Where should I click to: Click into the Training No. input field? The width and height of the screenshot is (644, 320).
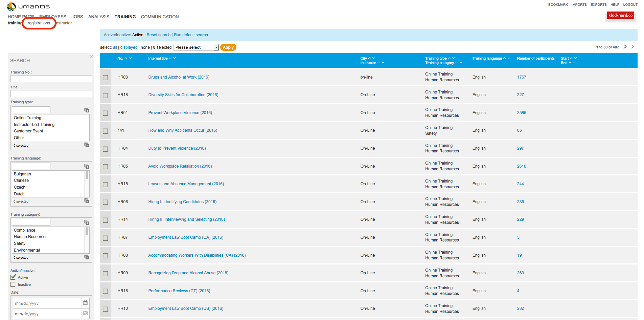pyautogui.click(x=51, y=79)
